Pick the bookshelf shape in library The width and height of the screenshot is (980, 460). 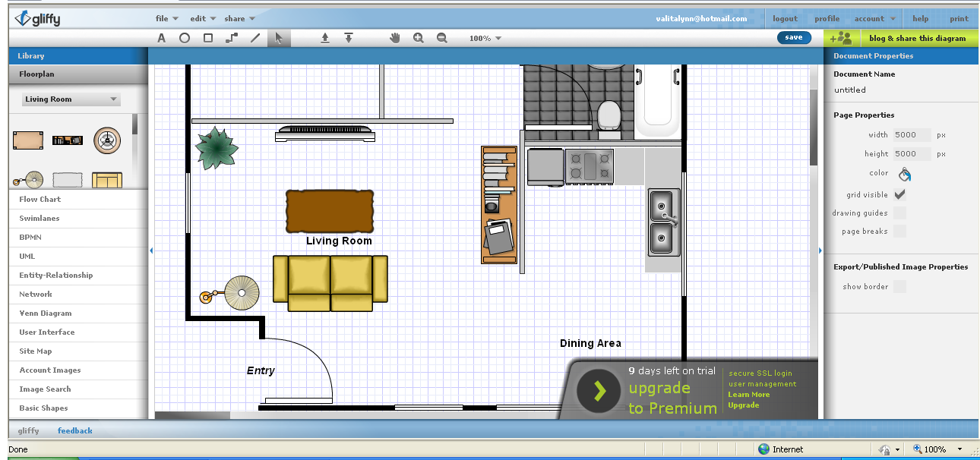pos(67,140)
